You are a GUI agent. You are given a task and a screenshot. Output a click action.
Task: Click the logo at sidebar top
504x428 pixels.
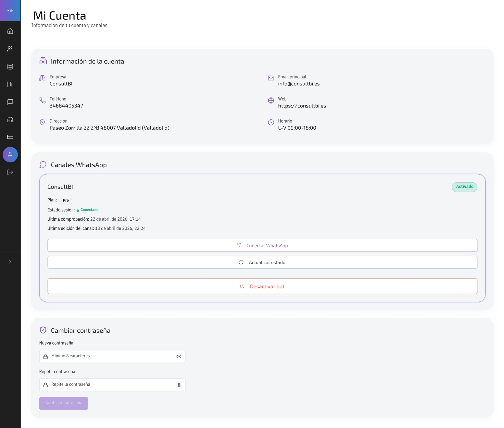coord(10,10)
